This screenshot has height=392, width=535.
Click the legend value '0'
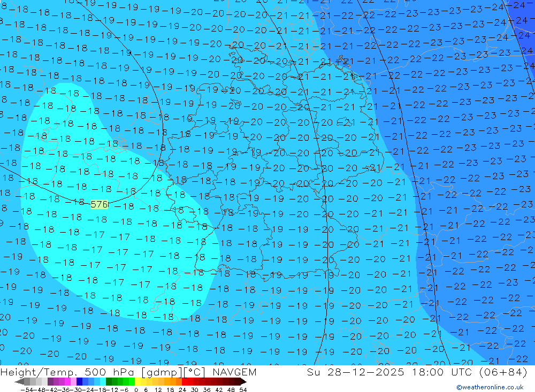pyautogui.click(x=136, y=390)
